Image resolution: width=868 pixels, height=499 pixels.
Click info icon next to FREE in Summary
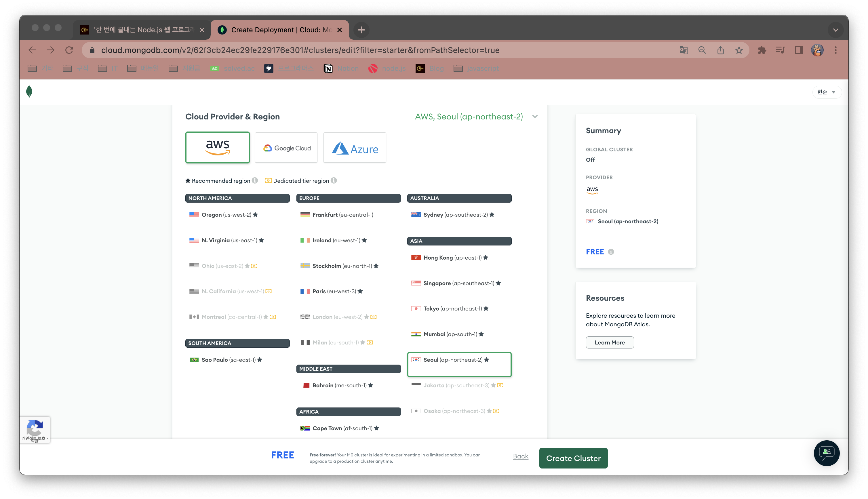pyautogui.click(x=611, y=252)
